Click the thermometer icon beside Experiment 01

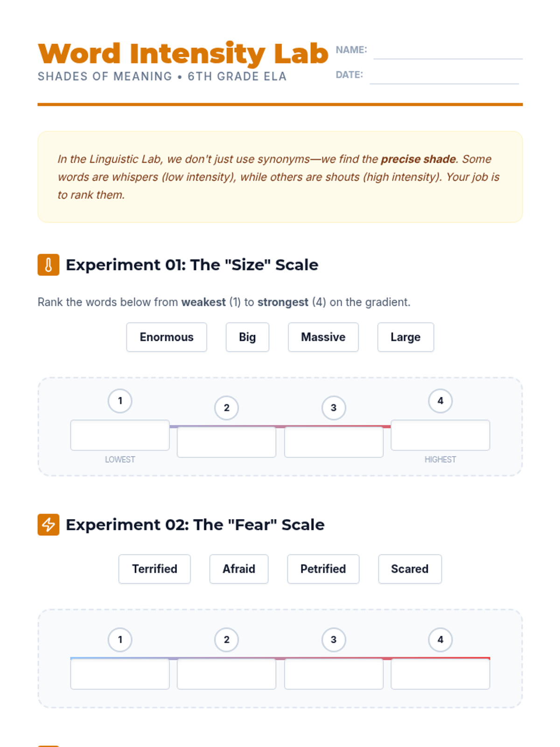[49, 265]
